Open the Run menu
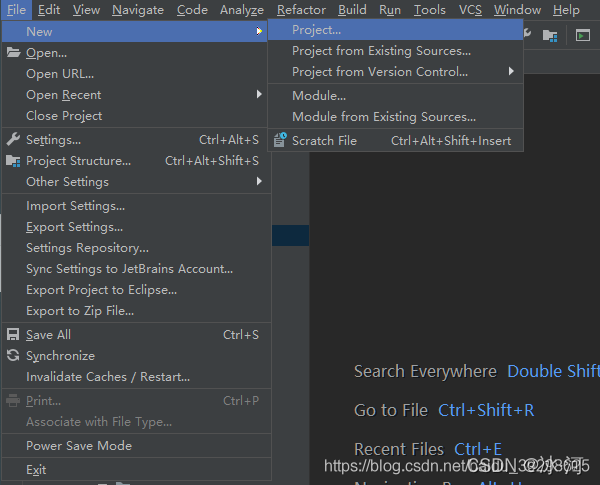600x485 pixels. [x=390, y=10]
